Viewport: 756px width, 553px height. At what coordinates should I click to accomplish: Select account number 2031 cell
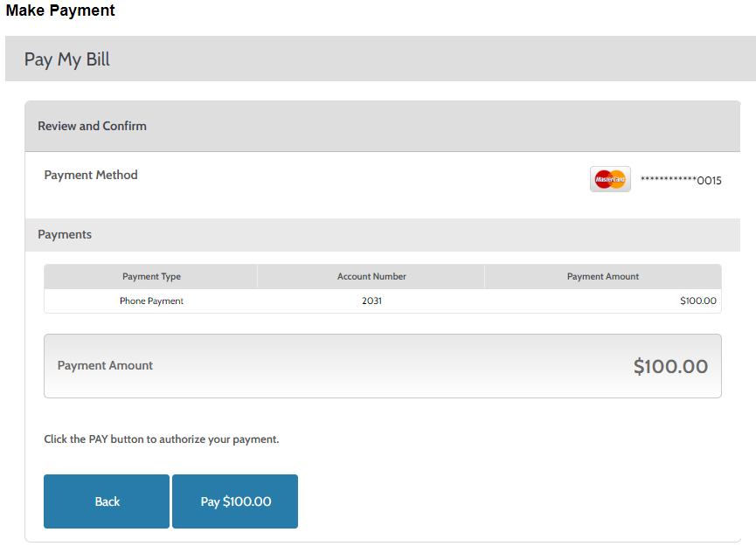coord(371,301)
